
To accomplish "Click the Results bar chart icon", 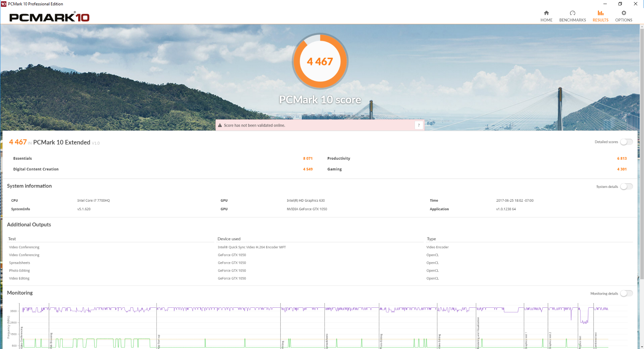I will (600, 13).
